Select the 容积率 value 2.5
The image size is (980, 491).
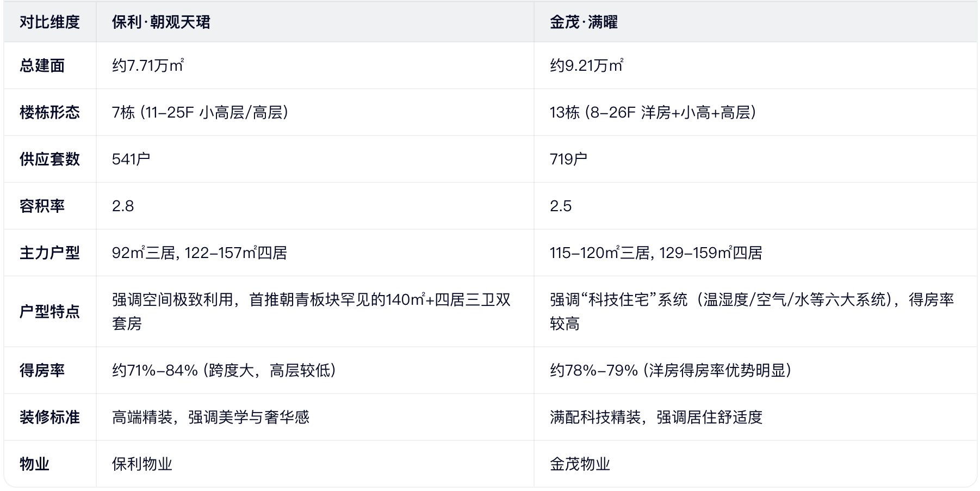561,206
